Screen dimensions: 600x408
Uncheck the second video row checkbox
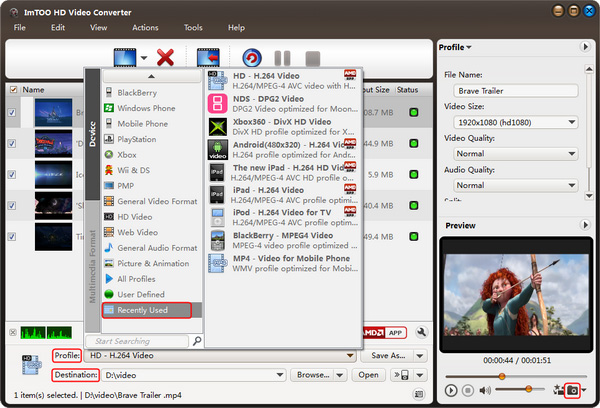(x=12, y=144)
